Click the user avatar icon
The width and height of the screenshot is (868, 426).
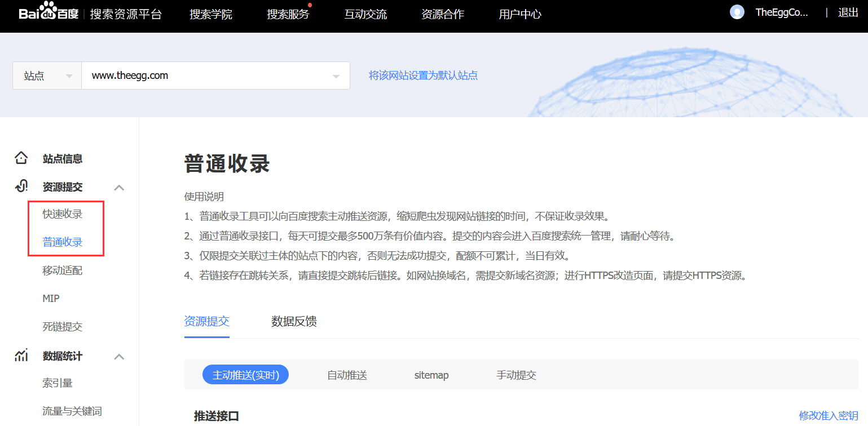coord(737,12)
